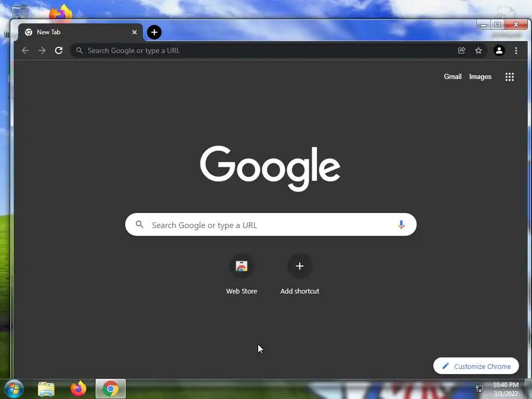Click the Google logo

[x=270, y=169]
